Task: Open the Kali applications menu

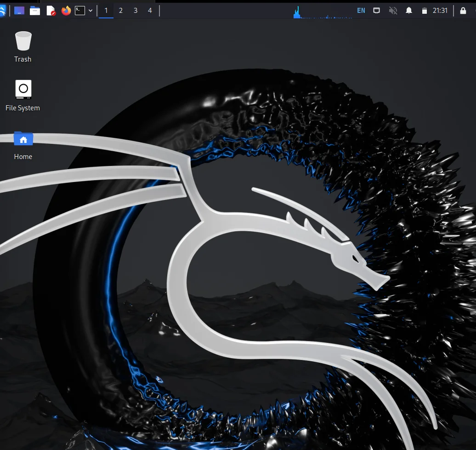Action: 2,11
